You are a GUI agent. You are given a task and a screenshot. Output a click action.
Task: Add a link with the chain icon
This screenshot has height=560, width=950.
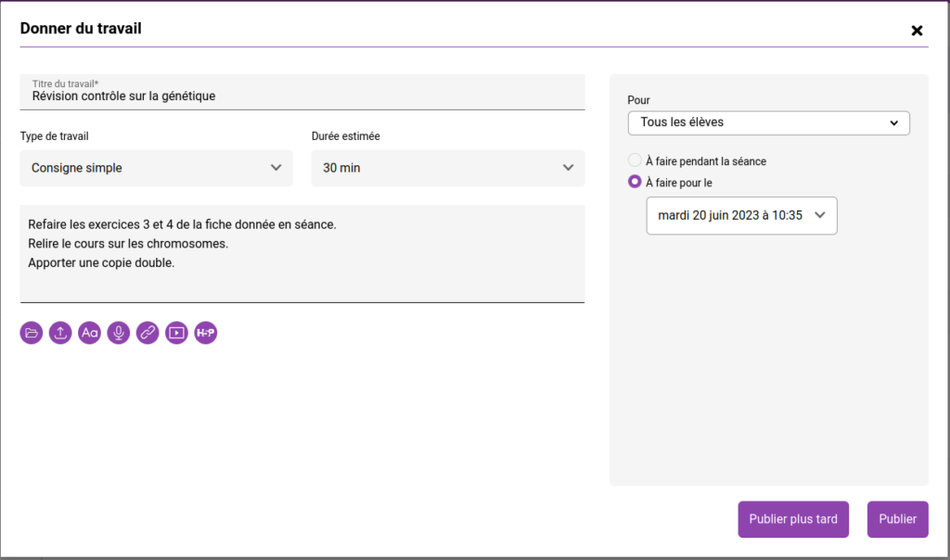pyautogui.click(x=148, y=333)
